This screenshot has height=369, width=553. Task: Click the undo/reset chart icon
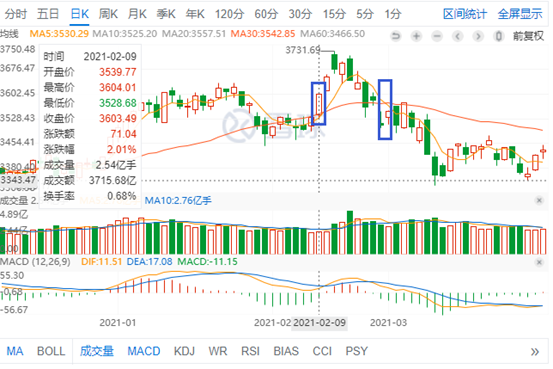pyautogui.click(x=396, y=36)
